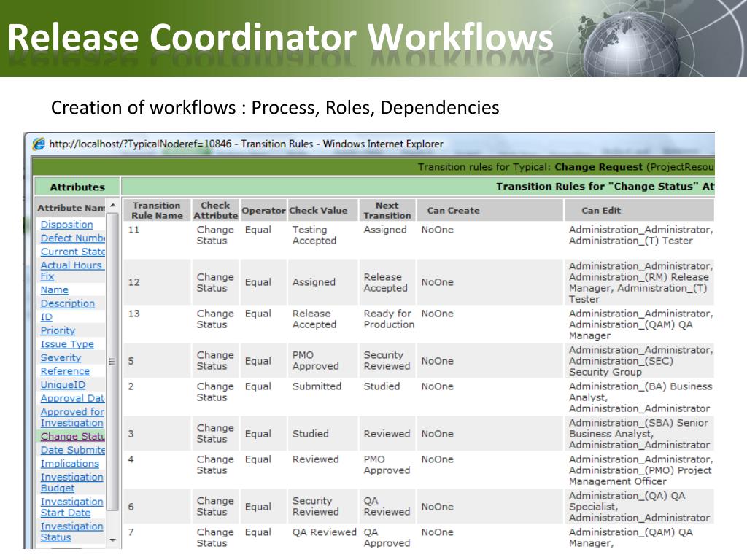Click the Approval Date attribute link
Viewport: 747px width, 560px height.
(x=72, y=398)
